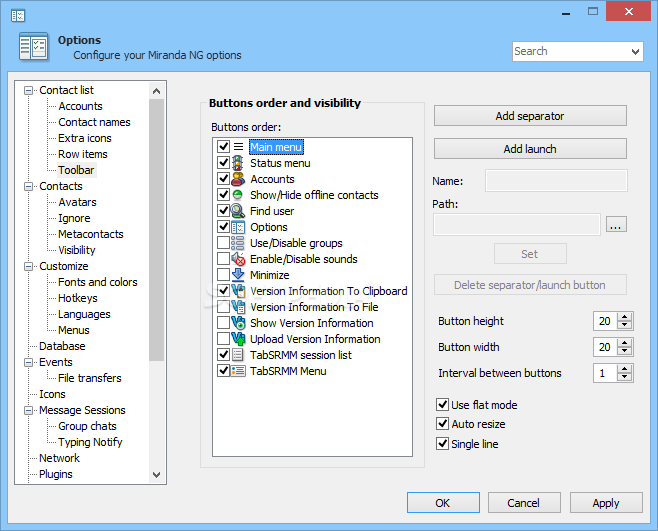Open Group chats in the tree
This screenshot has width=658, height=531.
pos(87,426)
